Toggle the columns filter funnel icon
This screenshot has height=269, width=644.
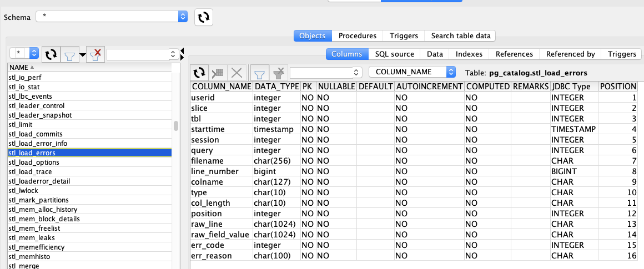[259, 72]
